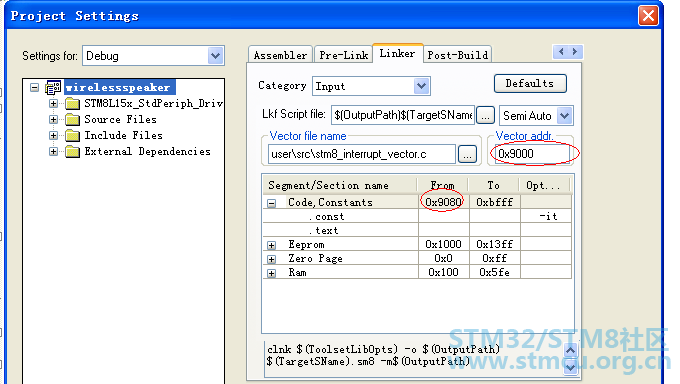
Task: Select the Ram 0x100 From cell
Action: [443, 272]
